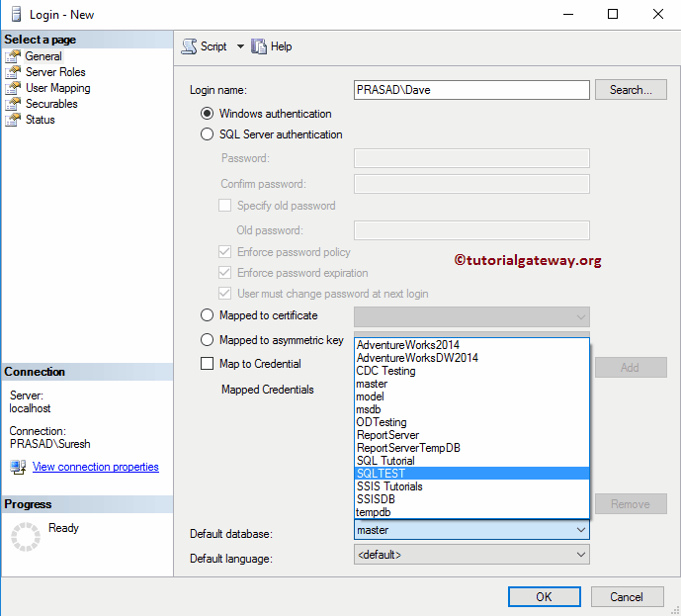This screenshot has width=681, height=616.
Task: Switch to Server Roles page
Action: pyautogui.click(x=55, y=72)
